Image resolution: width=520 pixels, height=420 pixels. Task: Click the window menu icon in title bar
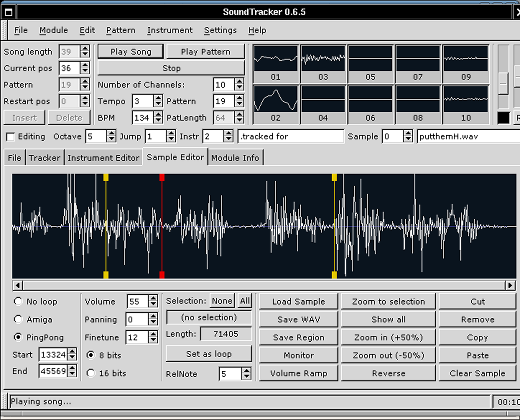[8, 12]
